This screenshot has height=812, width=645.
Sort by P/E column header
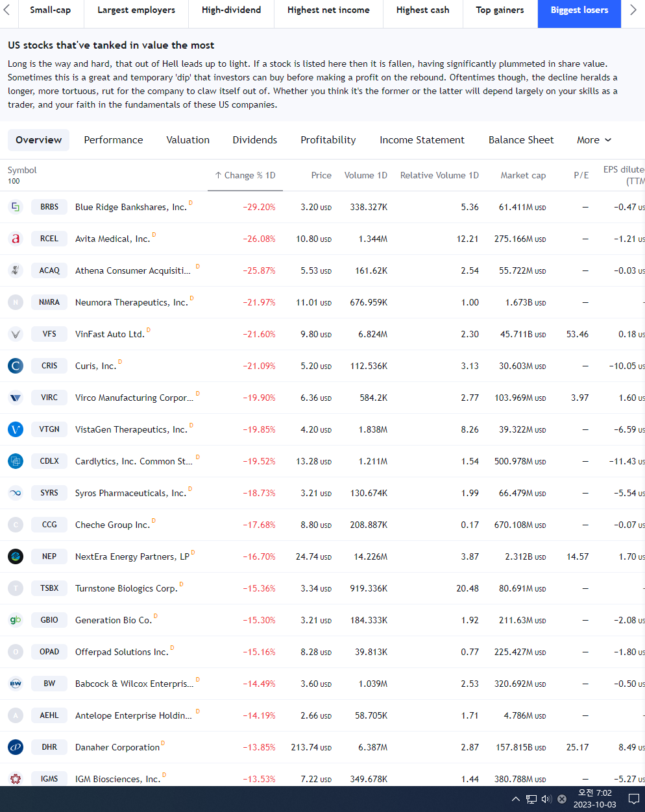581,176
